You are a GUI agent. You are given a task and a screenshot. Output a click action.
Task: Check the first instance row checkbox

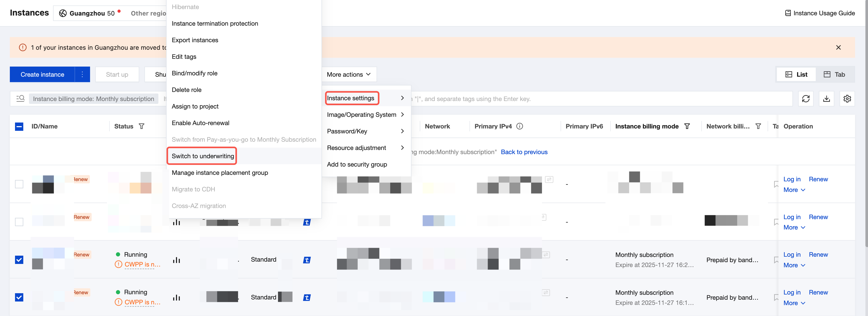pos(19,184)
